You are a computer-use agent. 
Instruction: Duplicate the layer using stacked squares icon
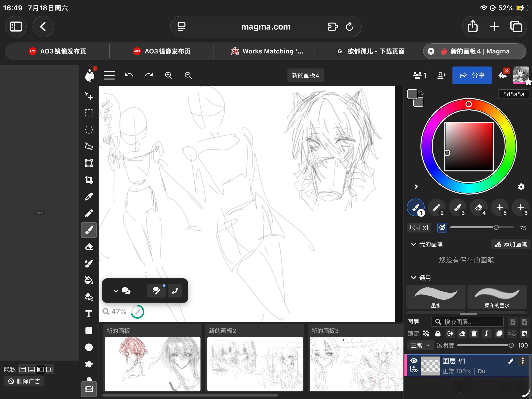click(499, 333)
